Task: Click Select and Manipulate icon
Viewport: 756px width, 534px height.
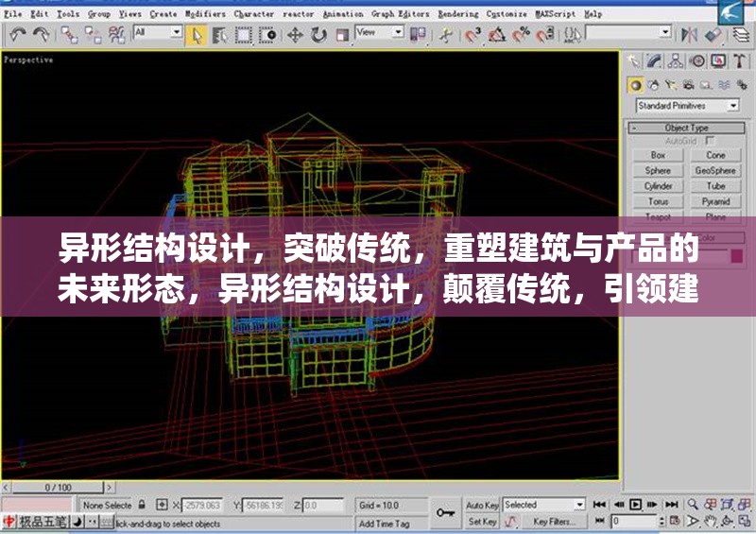Action: click(x=446, y=35)
